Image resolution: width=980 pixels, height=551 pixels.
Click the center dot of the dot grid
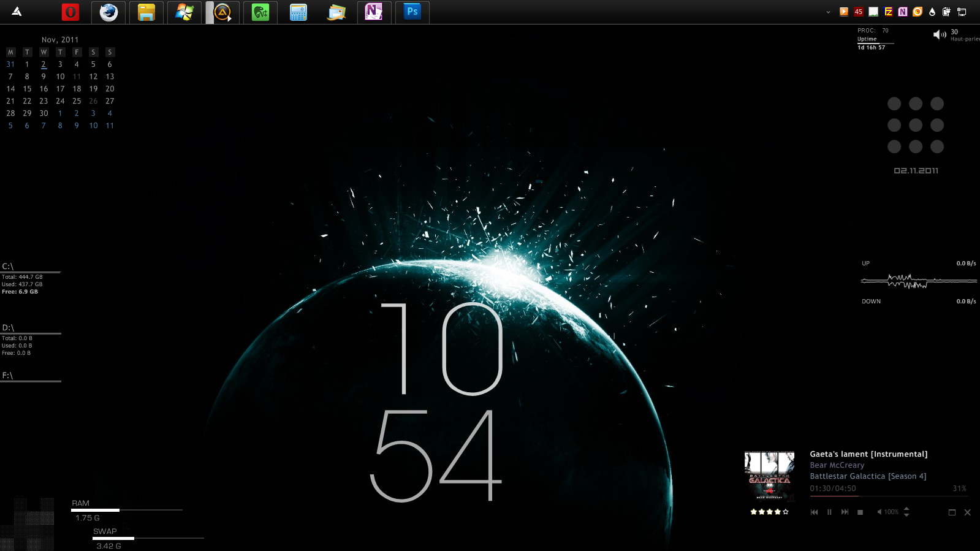(x=916, y=125)
